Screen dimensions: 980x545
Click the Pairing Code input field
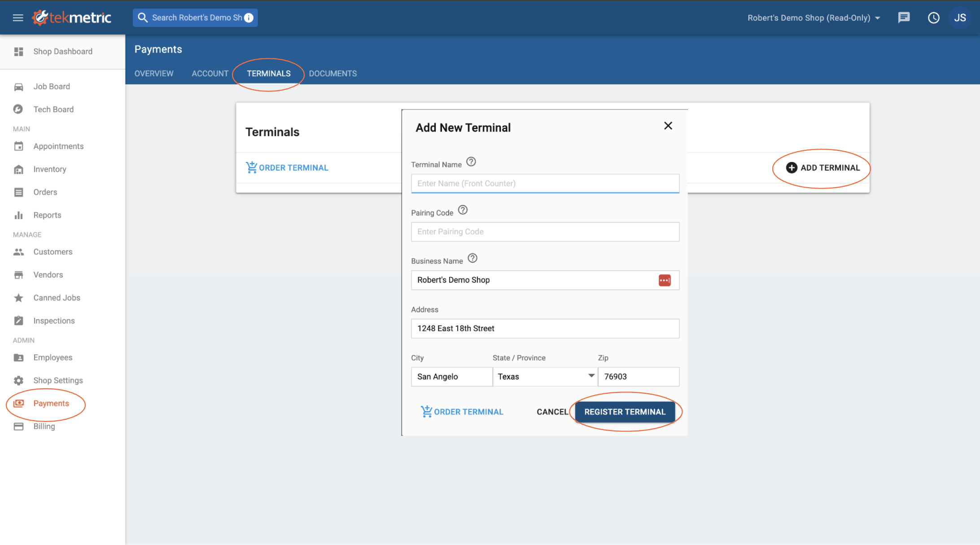coord(545,232)
